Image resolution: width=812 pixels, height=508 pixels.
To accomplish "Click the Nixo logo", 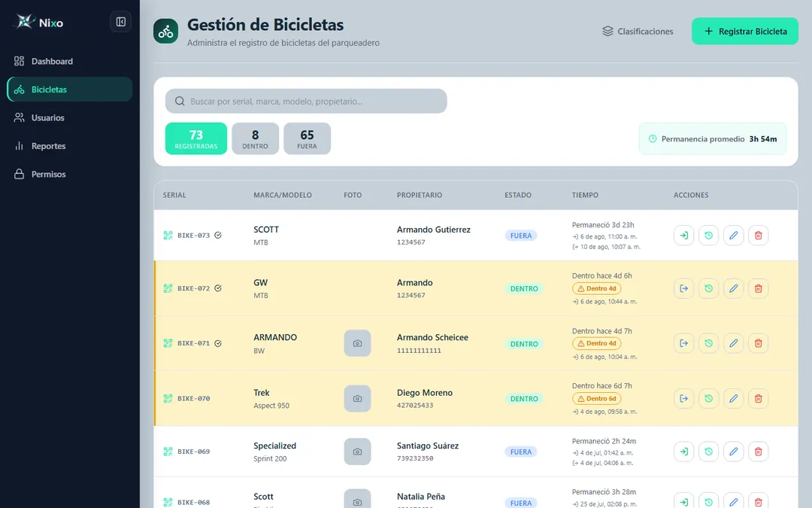I will pos(39,23).
